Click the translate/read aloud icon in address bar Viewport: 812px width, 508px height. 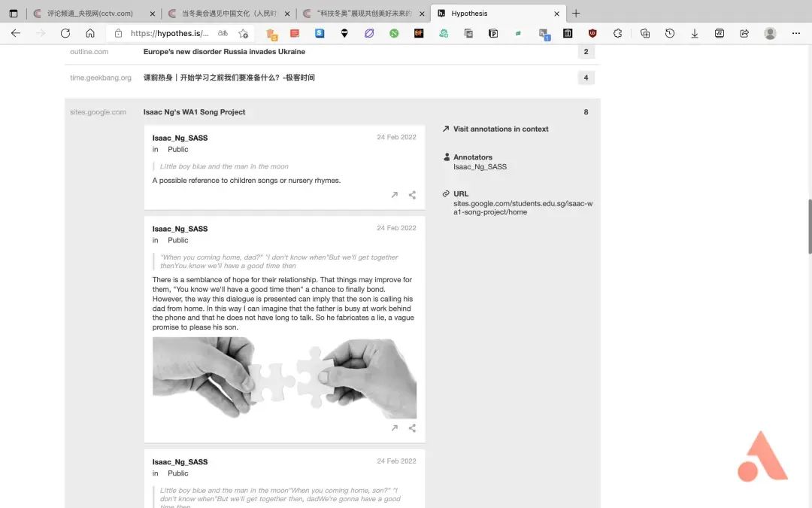pos(223,33)
